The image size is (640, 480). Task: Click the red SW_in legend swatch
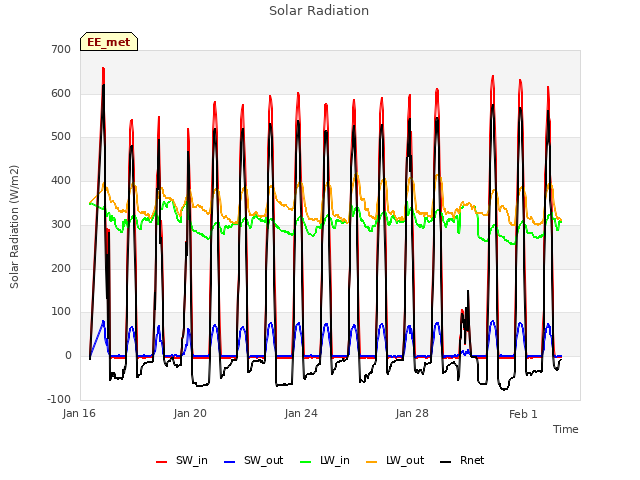[x=162, y=462]
